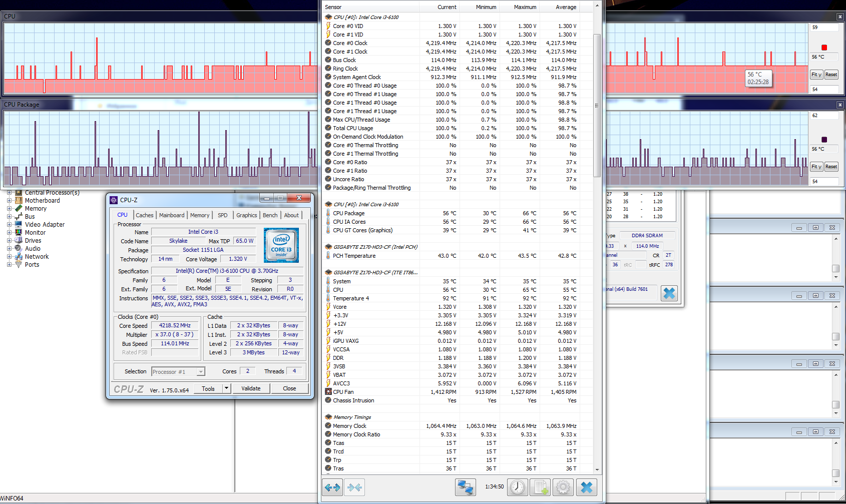Click the CPU Package graph lower limit field showing 54
Image resolution: width=846 pixels, height=504 pixels.
pos(824,181)
